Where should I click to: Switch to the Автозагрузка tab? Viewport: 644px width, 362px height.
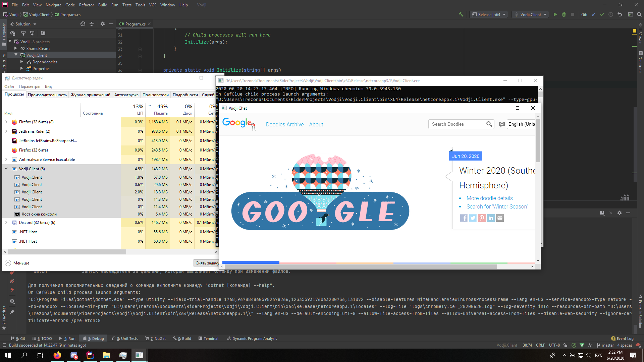click(x=126, y=95)
